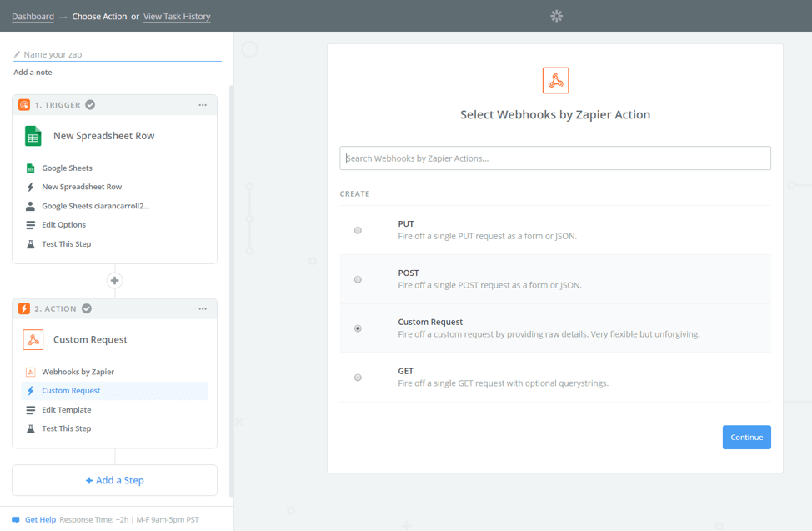Click Test This Step under action
The height and width of the screenshot is (531, 812).
(x=67, y=429)
